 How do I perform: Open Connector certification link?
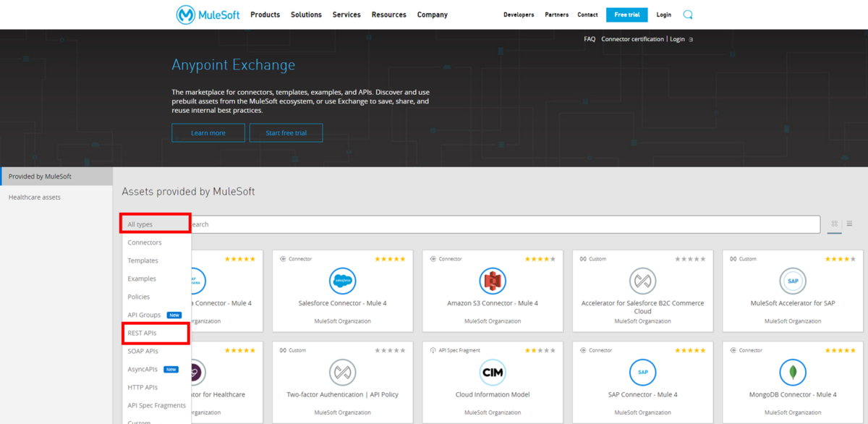tap(632, 39)
